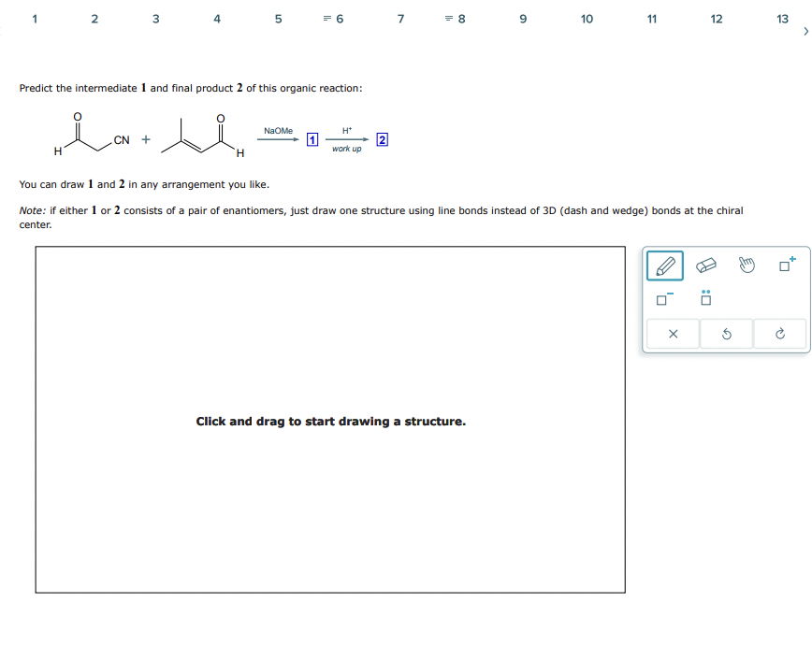
Task: Click inside the structure drawing canvas
Action: 330,421
